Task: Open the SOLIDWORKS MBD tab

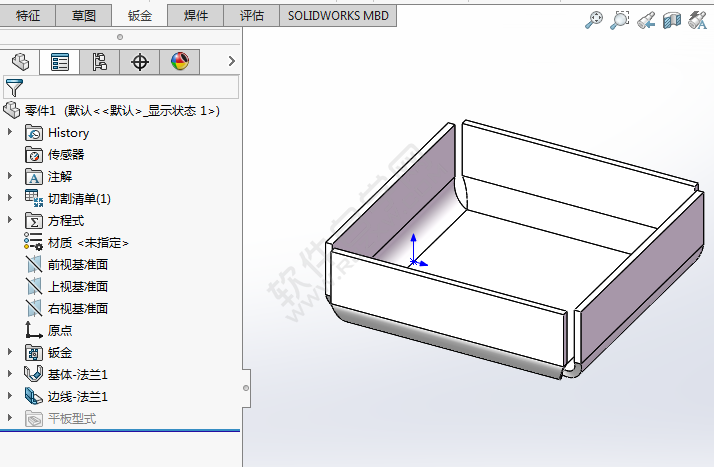Action: tap(338, 16)
